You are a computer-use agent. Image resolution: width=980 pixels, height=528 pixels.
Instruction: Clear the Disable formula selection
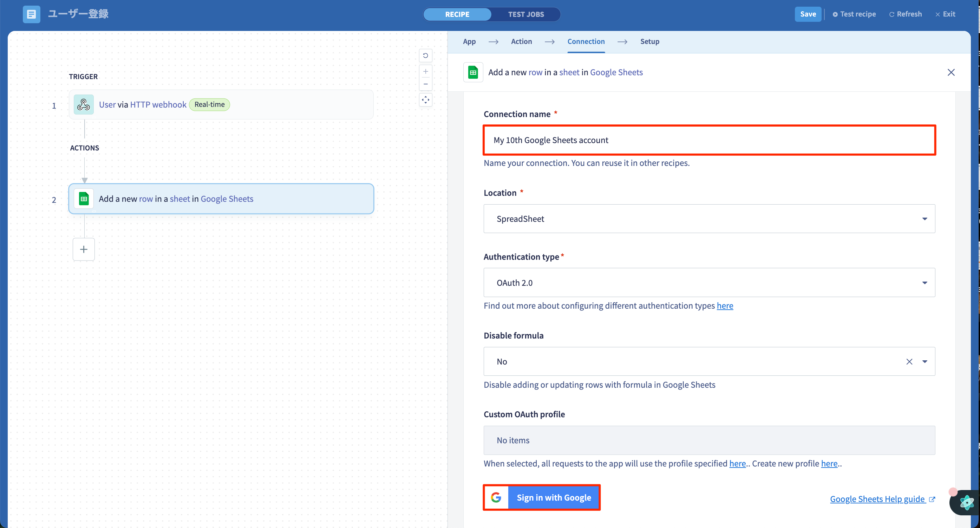click(909, 362)
